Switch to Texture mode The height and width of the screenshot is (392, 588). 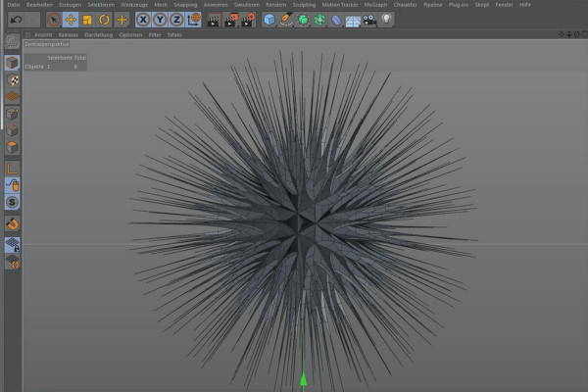click(12, 80)
